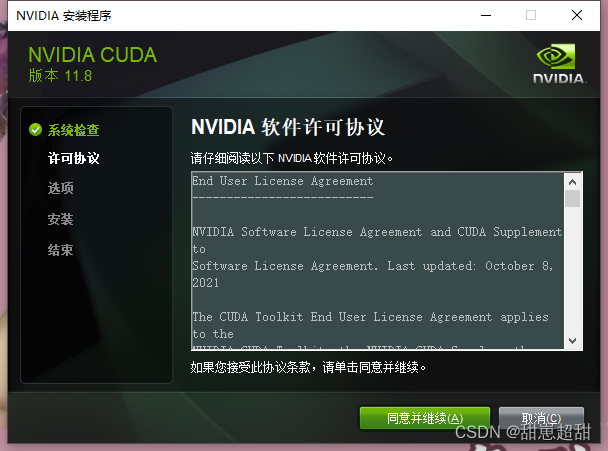Click the text 如果您接受此协议条款
Viewport: 608px width, 451px height.
250,367
